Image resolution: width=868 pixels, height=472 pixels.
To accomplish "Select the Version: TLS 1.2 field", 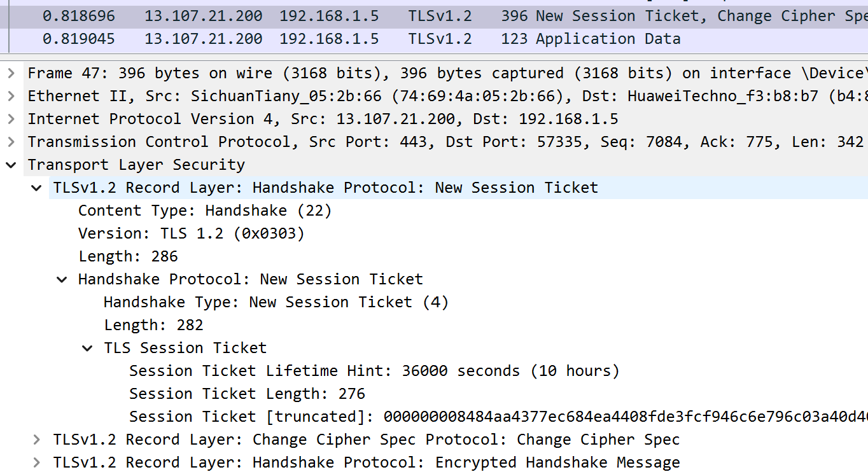I will 192,233.
